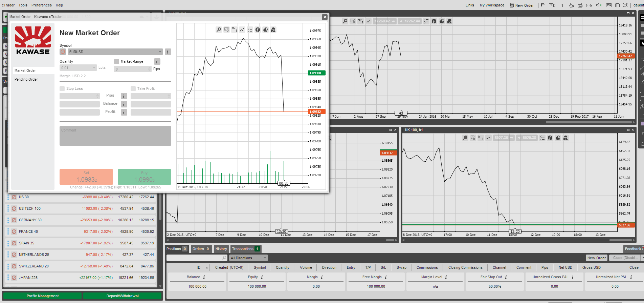This screenshot has height=303, width=644.
Task: Click the text size icon in top toolbar
Action: tap(562, 5)
